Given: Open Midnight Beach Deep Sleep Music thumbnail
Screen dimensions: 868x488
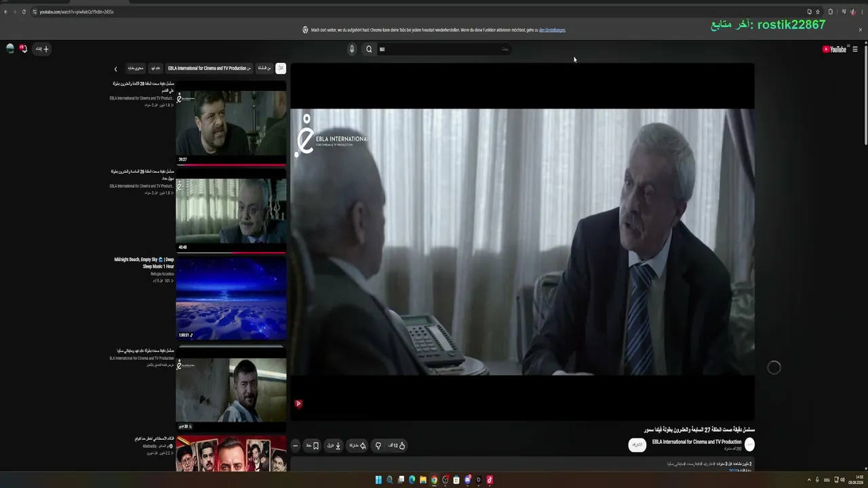Looking at the screenshot, I should [231, 297].
